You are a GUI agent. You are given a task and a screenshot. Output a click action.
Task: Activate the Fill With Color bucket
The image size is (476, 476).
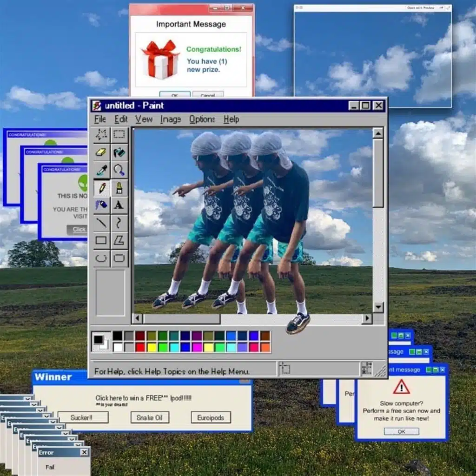(x=119, y=152)
